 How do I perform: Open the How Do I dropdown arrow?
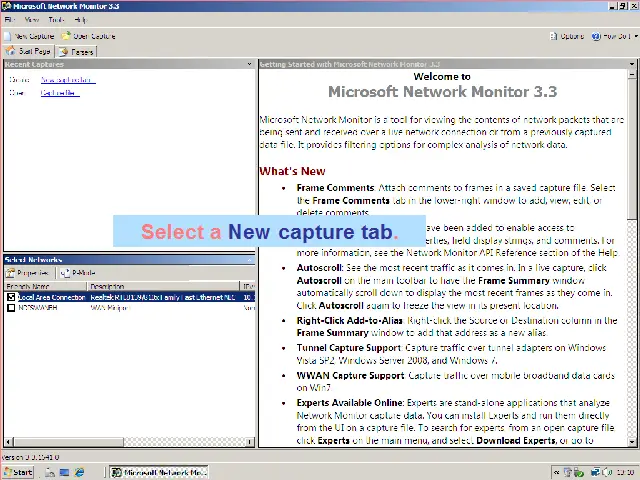[636, 36]
